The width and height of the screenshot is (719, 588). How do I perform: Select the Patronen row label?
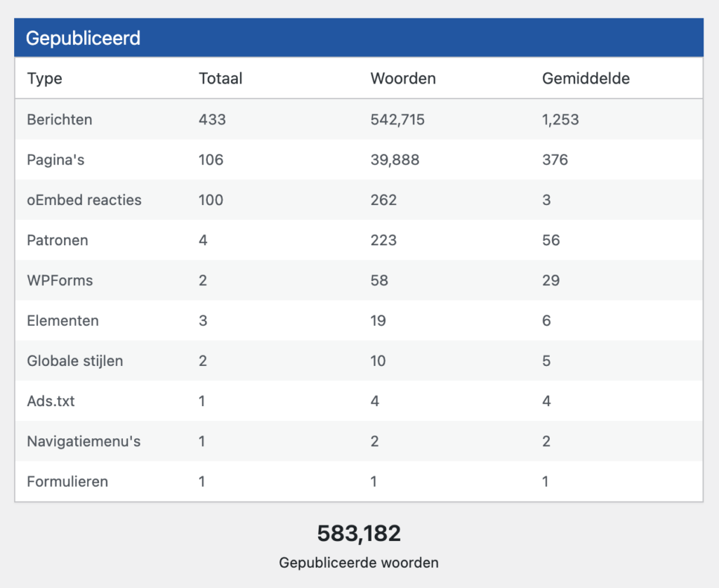[58, 240]
